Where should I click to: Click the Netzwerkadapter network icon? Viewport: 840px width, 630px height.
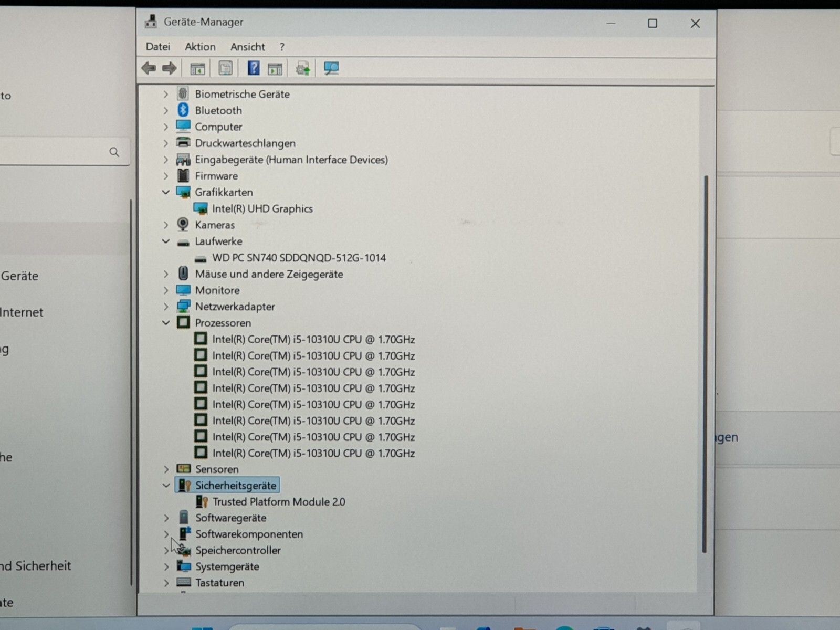pyautogui.click(x=183, y=306)
